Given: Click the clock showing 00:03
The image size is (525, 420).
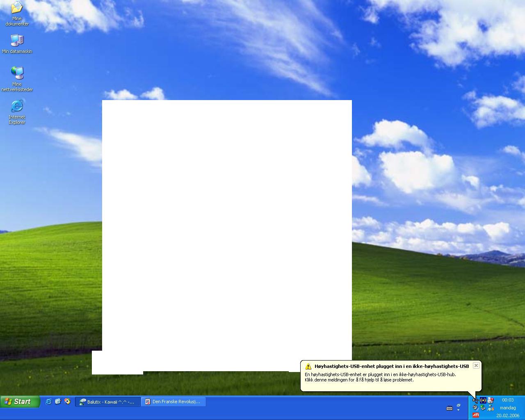Looking at the screenshot, I should coord(508,400).
